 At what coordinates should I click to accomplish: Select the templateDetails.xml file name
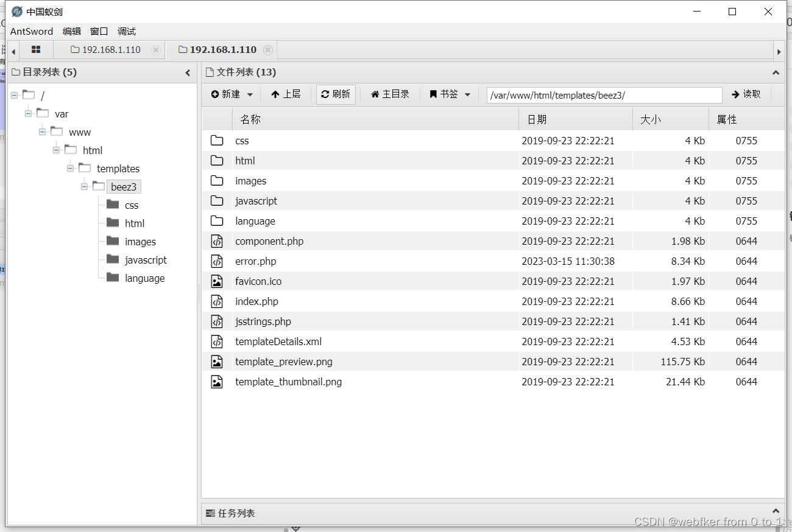[x=278, y=341]
